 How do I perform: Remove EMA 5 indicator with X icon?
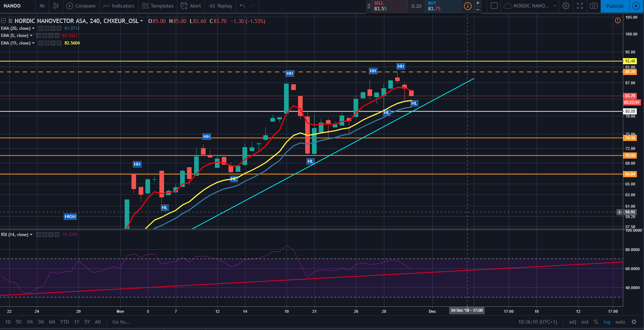tap(57, 36)
